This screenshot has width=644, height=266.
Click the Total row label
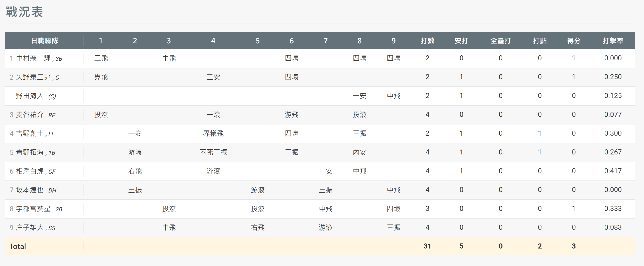[18, 246]
